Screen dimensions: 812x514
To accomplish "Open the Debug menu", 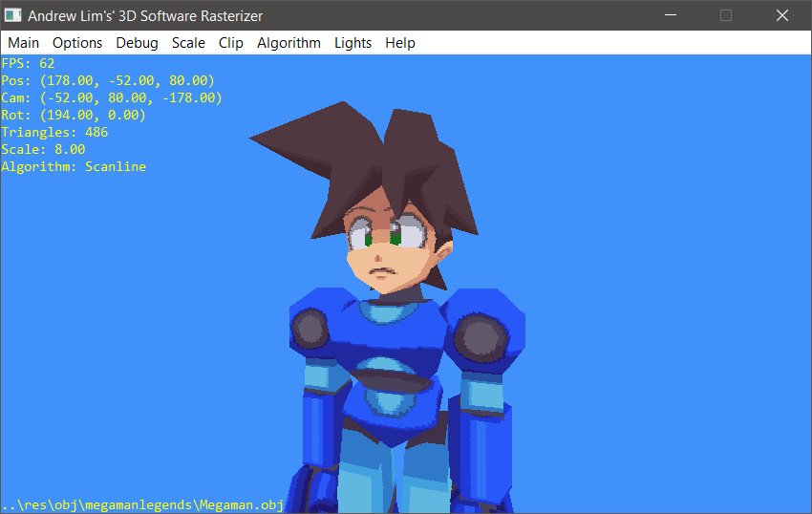I will point(137,43).
